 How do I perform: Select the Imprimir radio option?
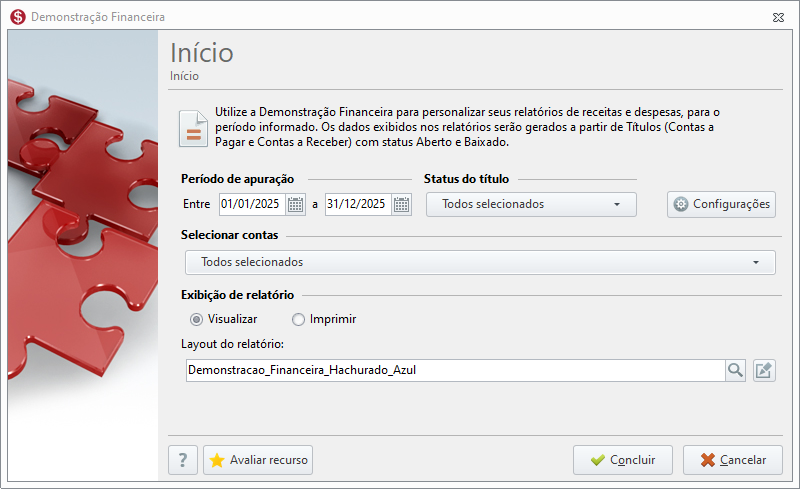tap(299, 319)
